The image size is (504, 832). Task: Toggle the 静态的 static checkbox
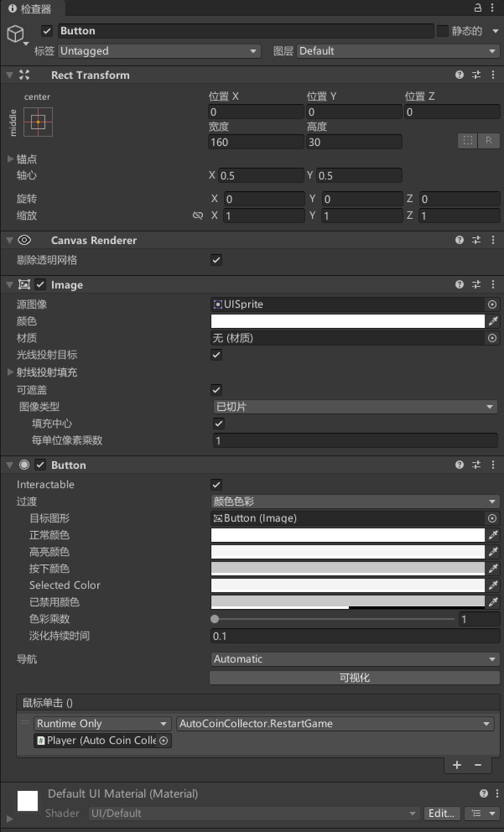[x=443, y=31]
